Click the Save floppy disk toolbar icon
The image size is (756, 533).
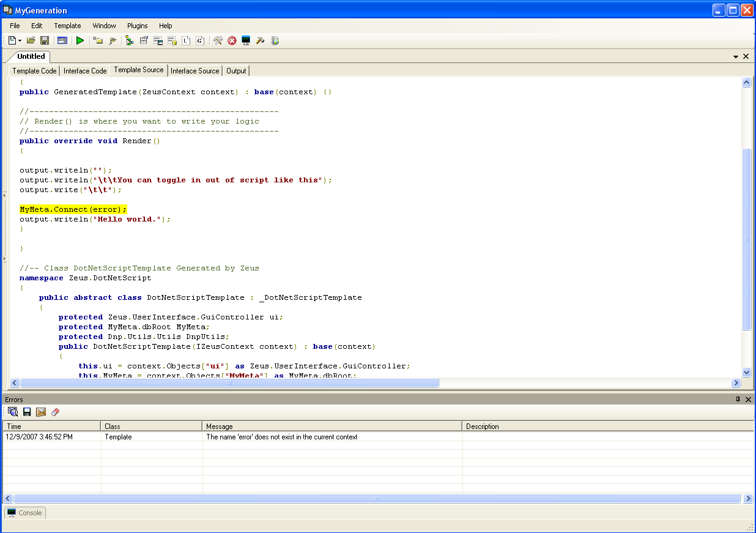45,40
